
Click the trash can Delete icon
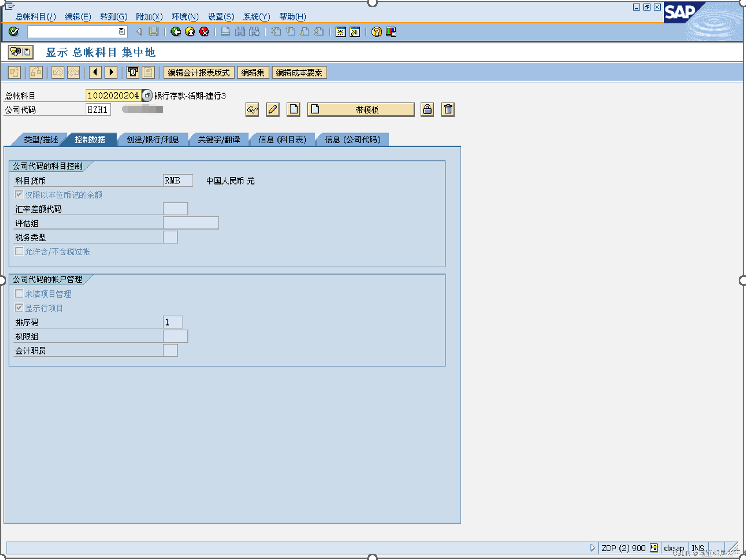(x=448, y=109)
